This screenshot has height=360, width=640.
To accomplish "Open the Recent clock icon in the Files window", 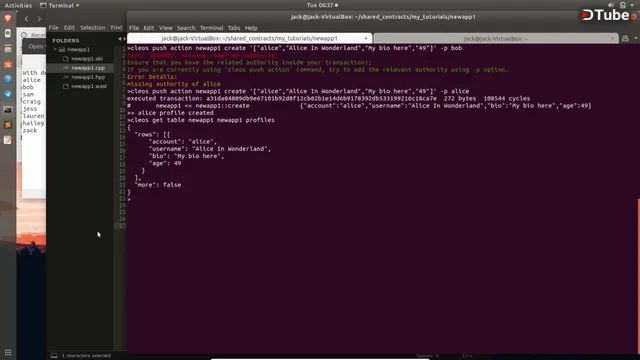I will (24, 35).
